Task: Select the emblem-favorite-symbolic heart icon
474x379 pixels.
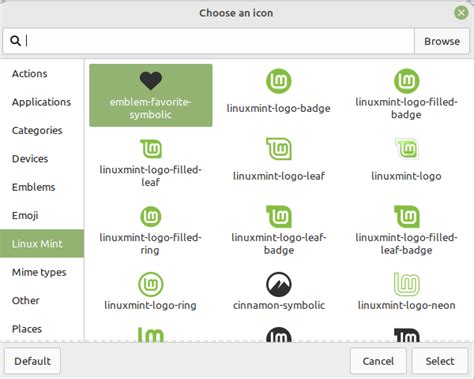Action: click(x=151, y=81)
